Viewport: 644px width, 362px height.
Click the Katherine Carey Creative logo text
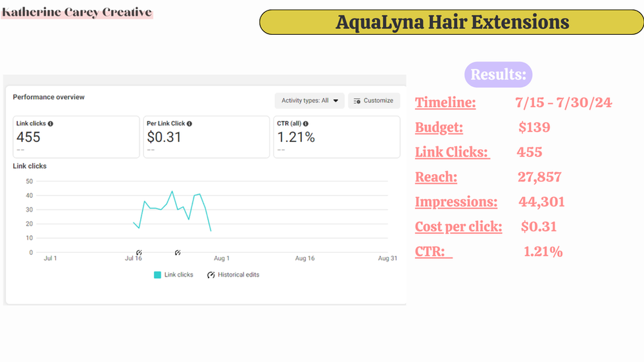pos(77,12)
